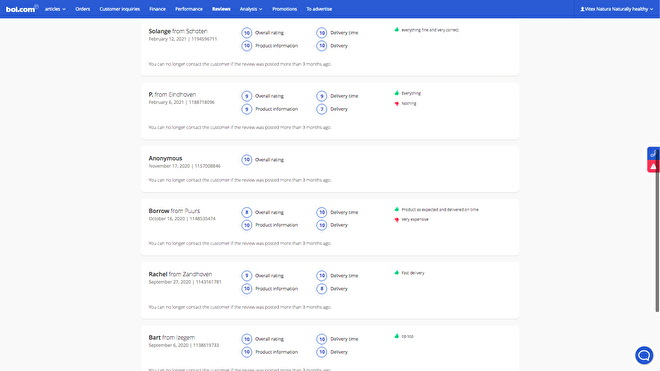Screen dimensions: 660x371
Task: Click "Overall rating" label in Anonymous review
Action: click(269, 160)
